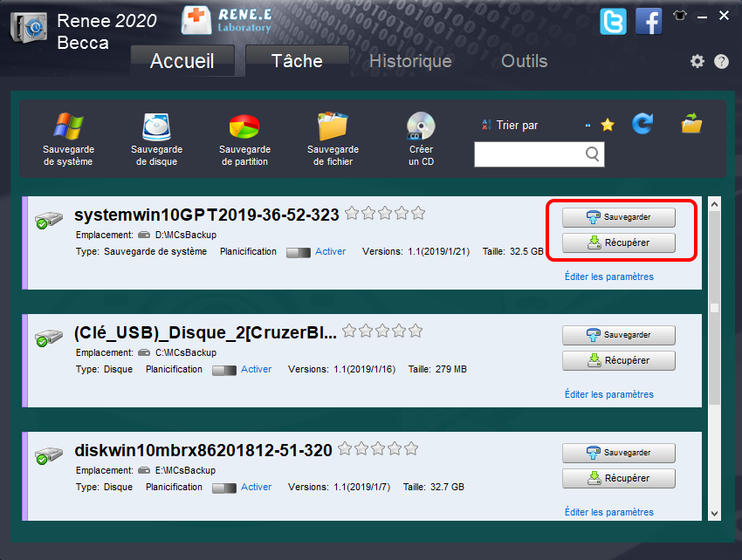Toggle planification switch for Clé_USB task

[223, 371]
